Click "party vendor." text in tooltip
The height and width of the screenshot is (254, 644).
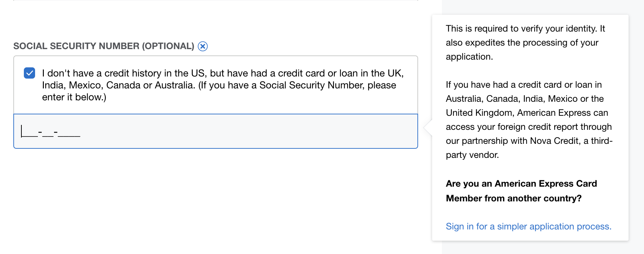(x=472, y=155)
